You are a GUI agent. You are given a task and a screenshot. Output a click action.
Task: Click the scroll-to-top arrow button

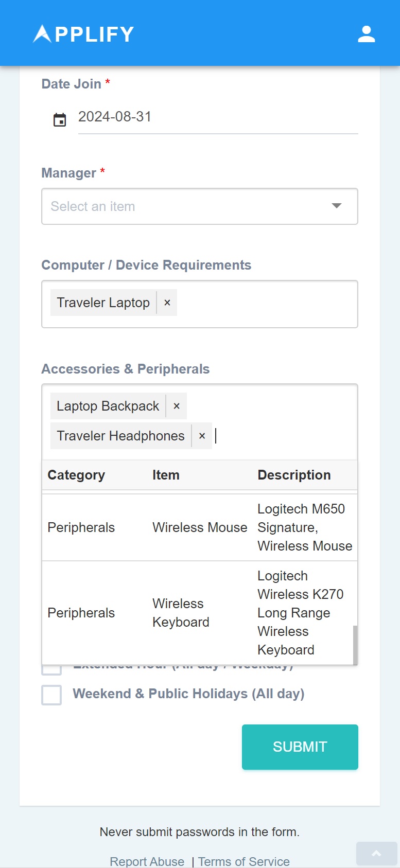pos(376,854)
